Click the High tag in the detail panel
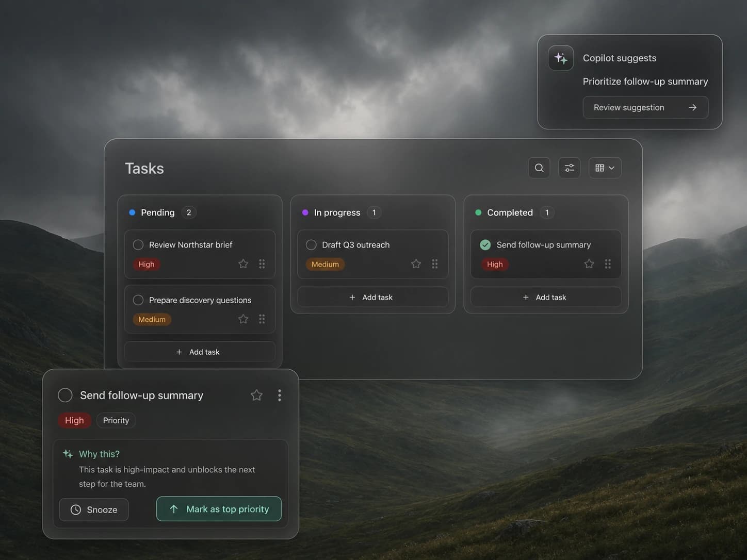The height and width of the screenshot is (560, 747). pyautogui.click(x=74, y=420)
